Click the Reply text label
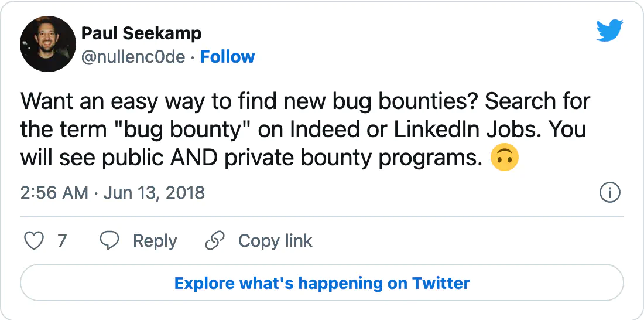 (155, 241)
